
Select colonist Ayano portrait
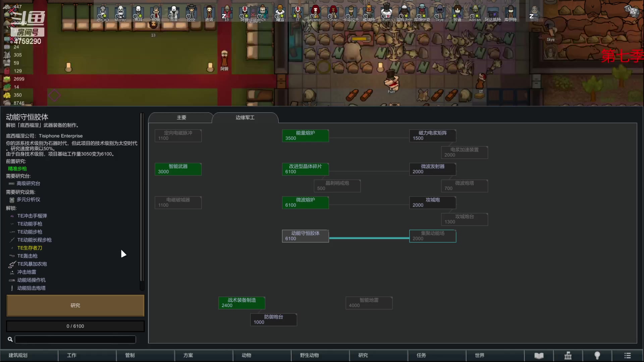click(315, 13)
